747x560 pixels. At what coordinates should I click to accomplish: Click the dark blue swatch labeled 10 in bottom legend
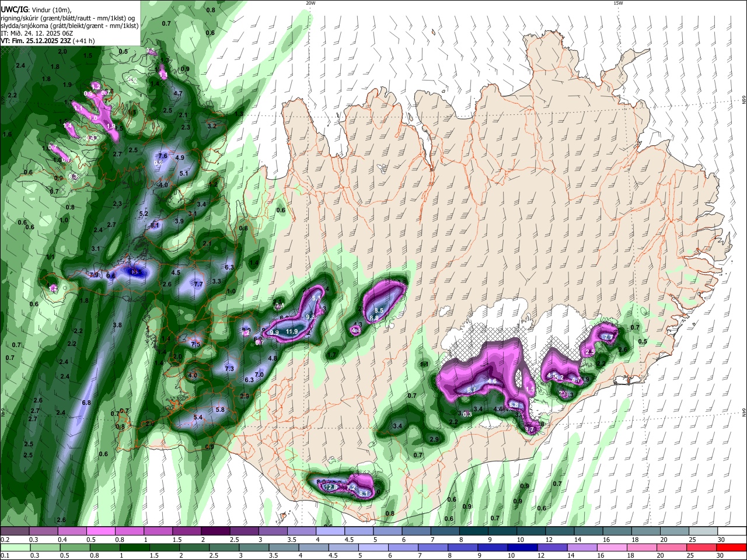pyautogui.click(x=522, y=547)
